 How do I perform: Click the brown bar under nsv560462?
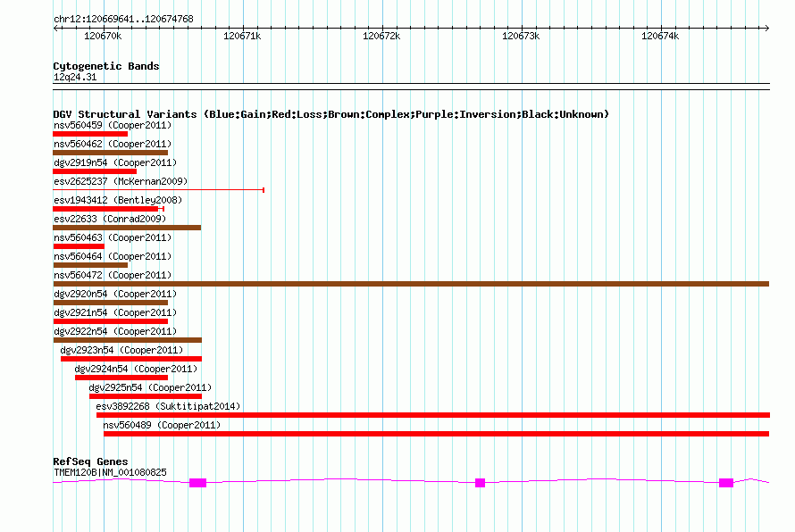pyautogui.click(x=110, y=153)
